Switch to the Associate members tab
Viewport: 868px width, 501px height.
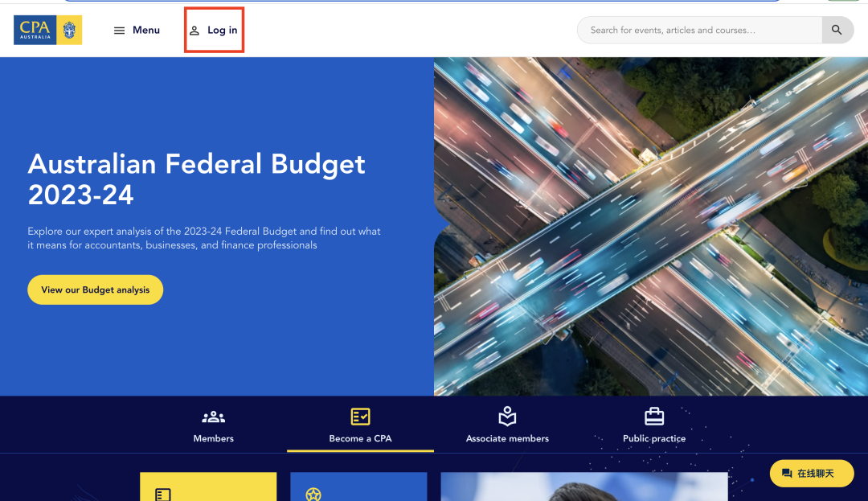point(507,425)
